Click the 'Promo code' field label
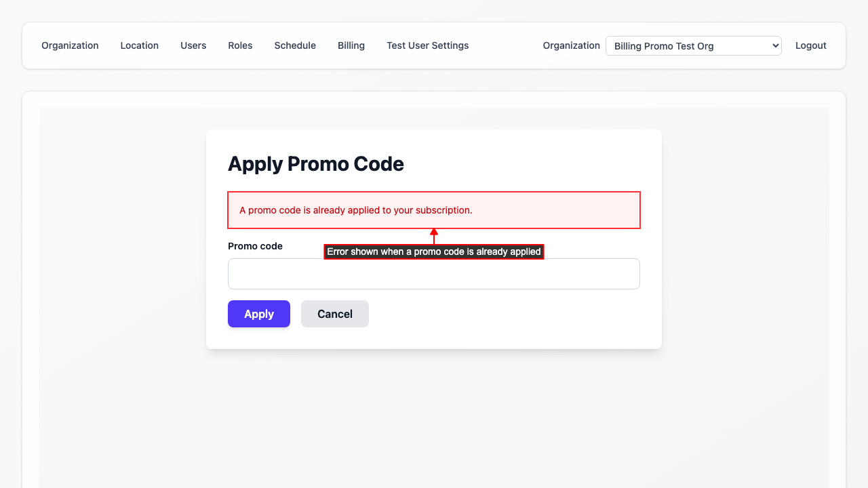Viewport: 868px width, 488px height. coord(255,246)
